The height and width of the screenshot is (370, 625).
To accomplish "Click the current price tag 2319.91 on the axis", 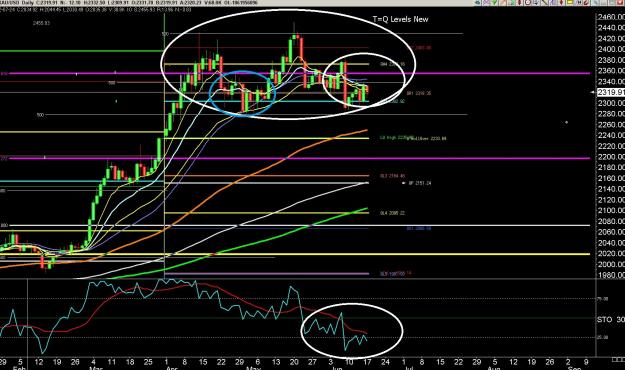I will click(611, 92).
